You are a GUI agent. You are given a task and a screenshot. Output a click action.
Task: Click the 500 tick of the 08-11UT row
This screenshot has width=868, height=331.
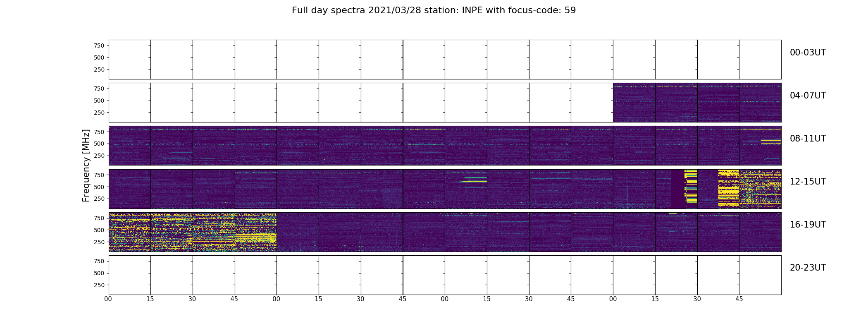coord(99,144)
